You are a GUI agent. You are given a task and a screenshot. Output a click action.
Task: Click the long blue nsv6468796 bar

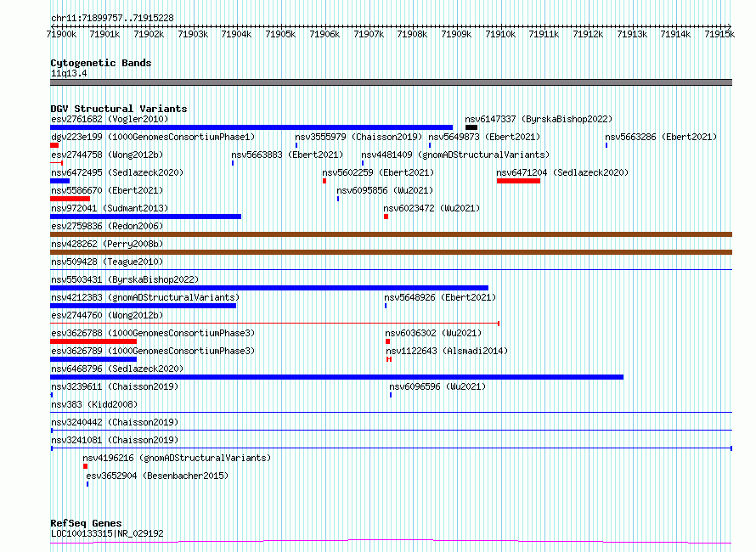[x=336, y=377]
